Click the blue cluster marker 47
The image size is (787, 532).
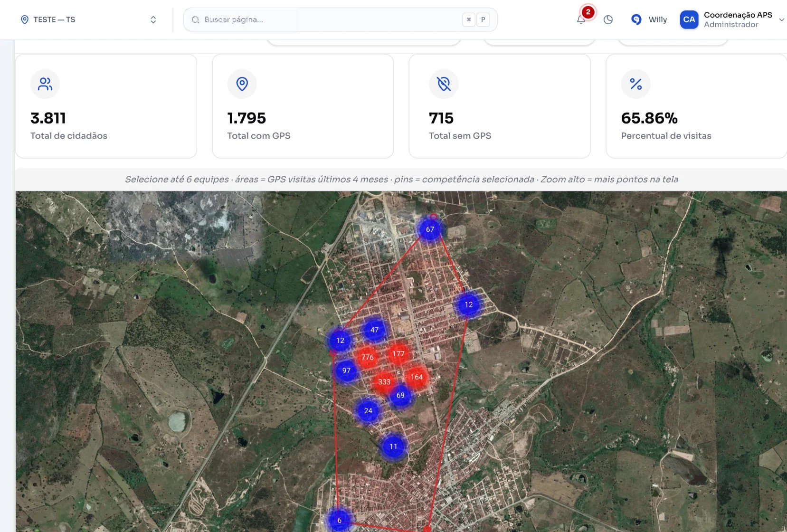pos(374,330)
